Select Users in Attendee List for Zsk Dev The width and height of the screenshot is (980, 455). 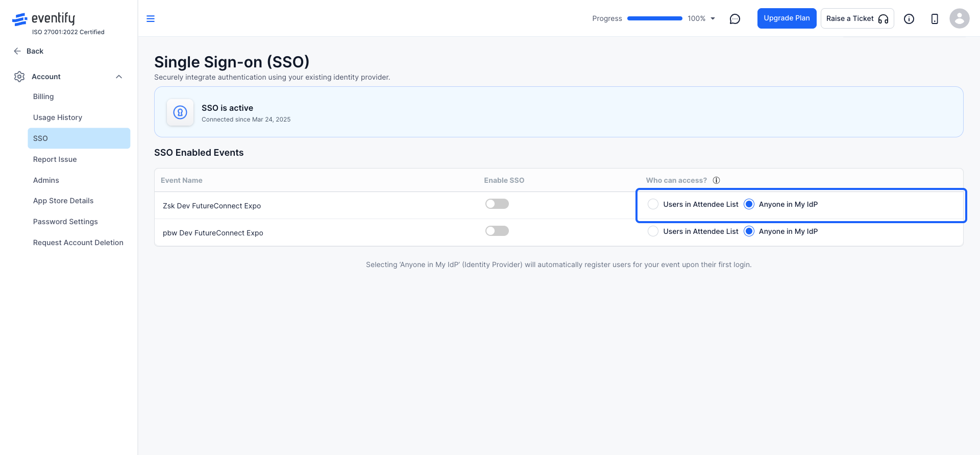click(653, 204)
